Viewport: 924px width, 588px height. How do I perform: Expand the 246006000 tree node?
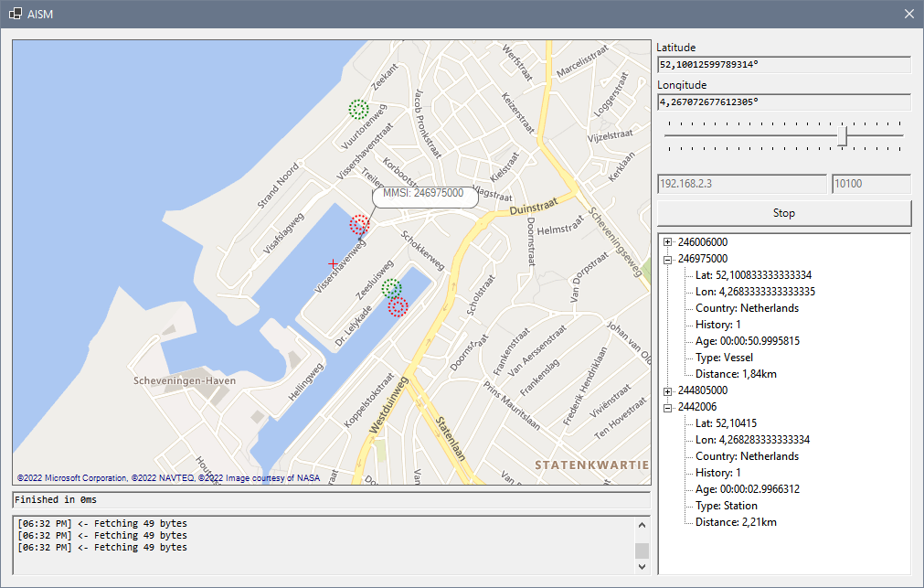coord(667,241)
